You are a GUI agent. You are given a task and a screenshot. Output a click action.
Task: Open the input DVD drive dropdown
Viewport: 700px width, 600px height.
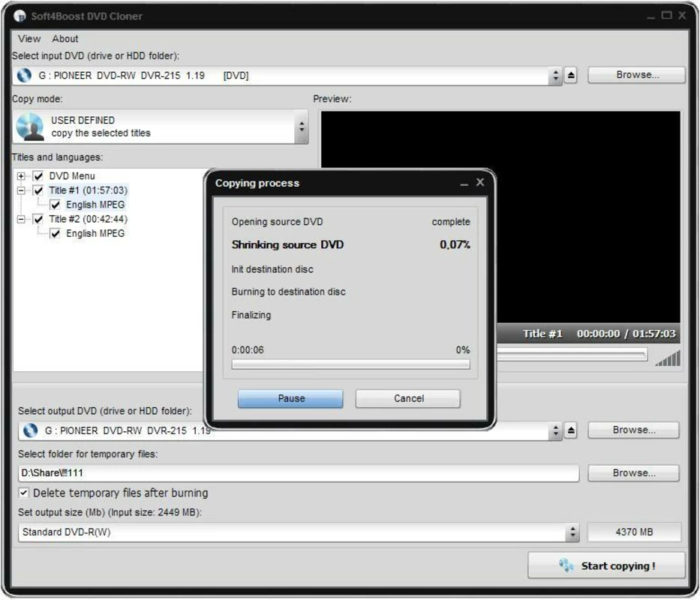(555, 76)
